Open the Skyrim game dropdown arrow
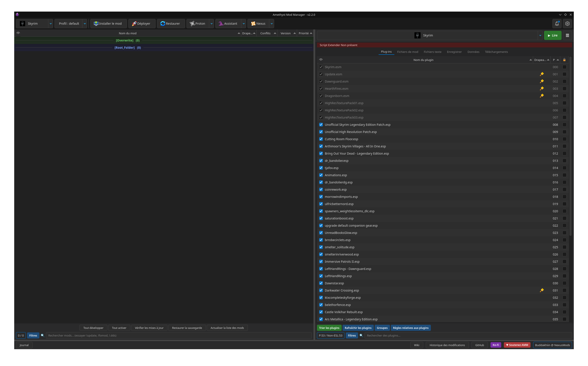 [x=51, y=24]
